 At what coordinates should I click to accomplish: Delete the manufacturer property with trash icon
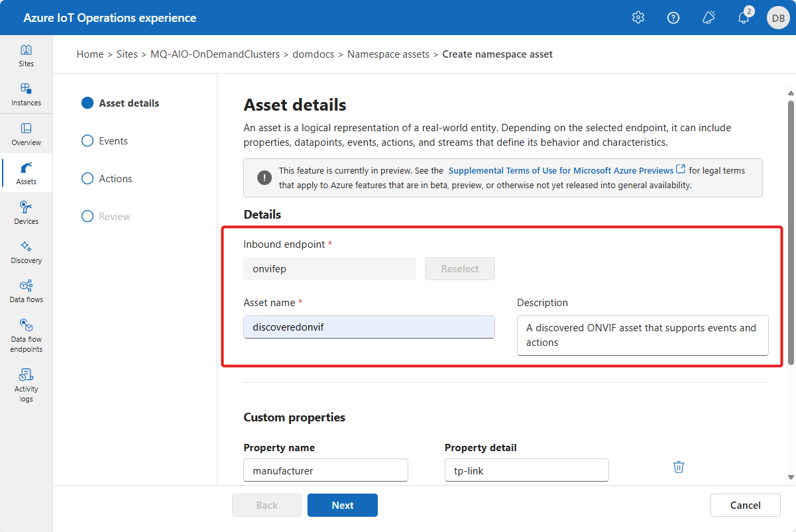click(x=679, y=467)
